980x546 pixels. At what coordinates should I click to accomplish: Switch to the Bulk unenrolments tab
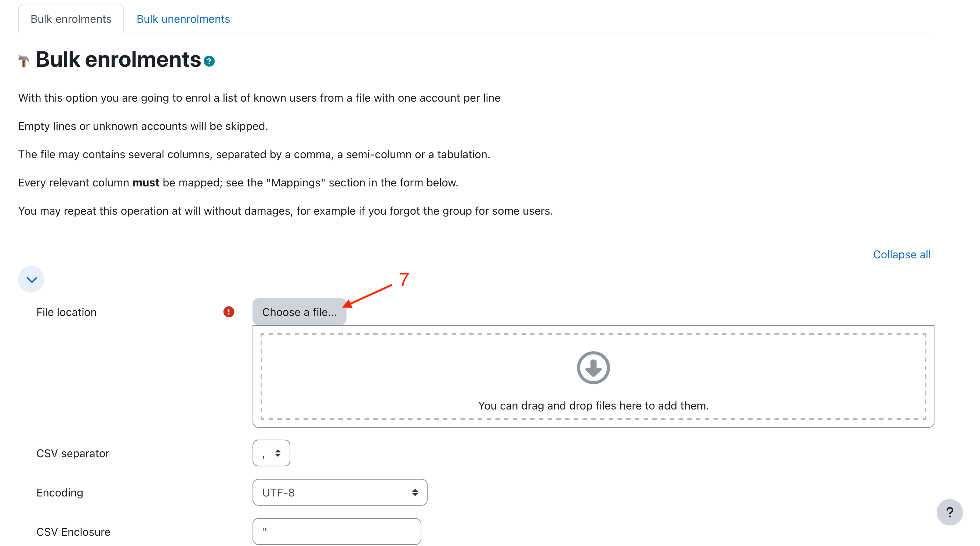pos(183,19)
